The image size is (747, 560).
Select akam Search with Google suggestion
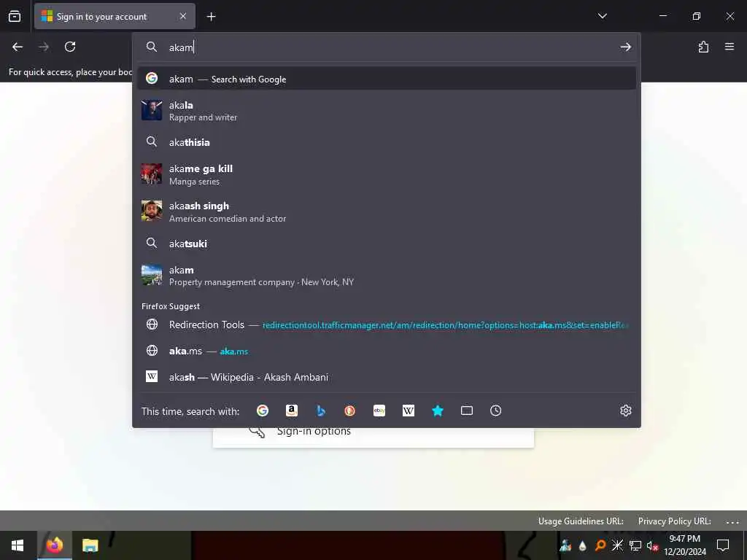point(387,79)
